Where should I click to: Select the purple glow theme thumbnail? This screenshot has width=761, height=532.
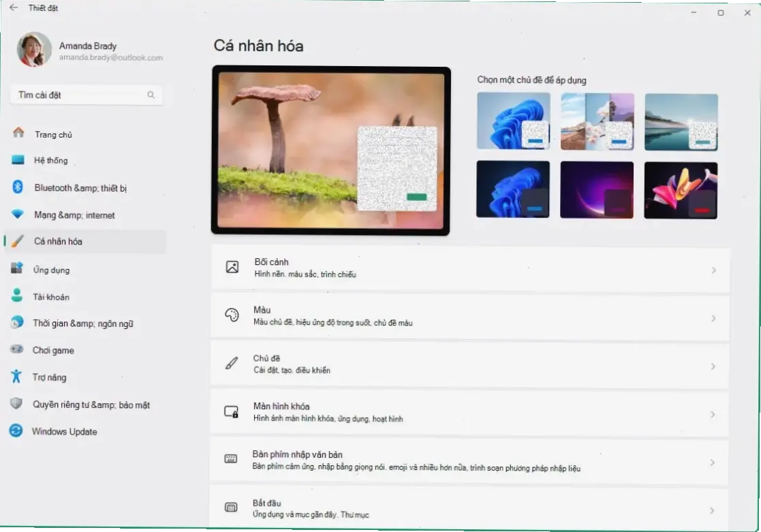pos(597,189)
